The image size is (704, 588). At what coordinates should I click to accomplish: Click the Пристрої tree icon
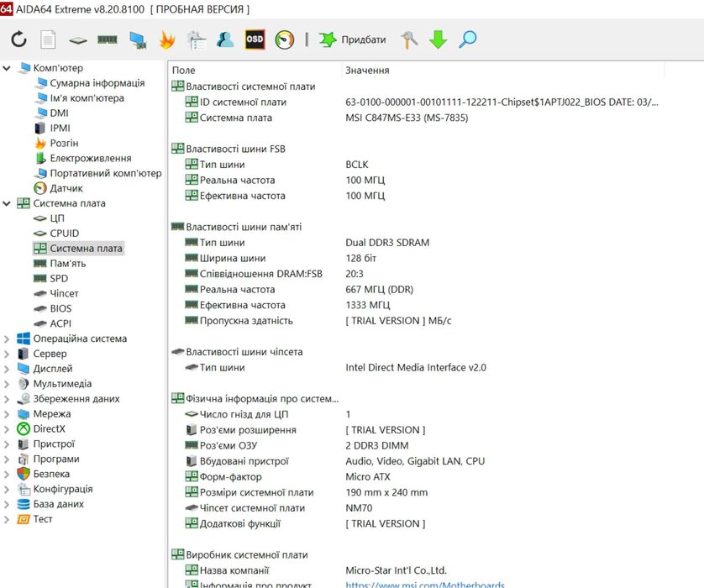coord(24,444)
